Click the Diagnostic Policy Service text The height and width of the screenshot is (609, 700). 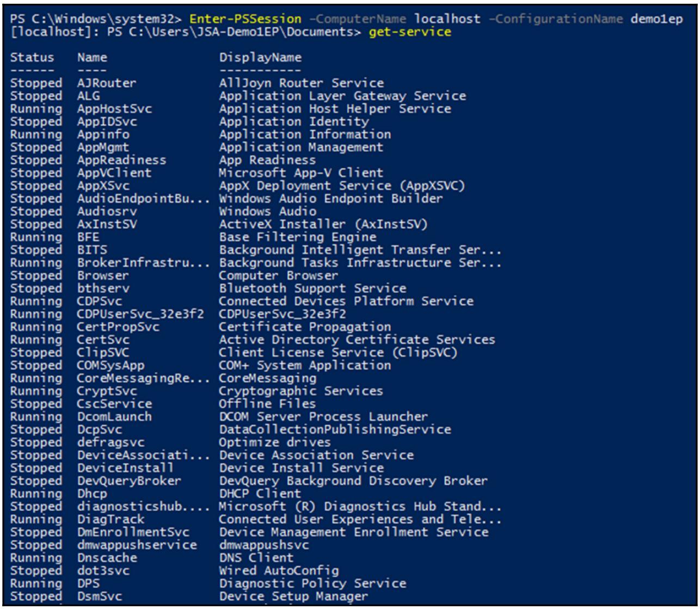click(x=312, y=583)
